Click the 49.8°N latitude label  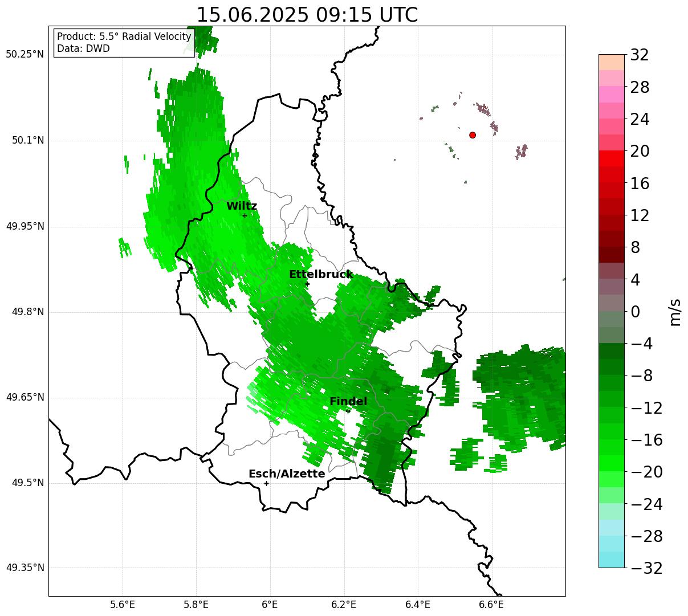coord(27,312)
